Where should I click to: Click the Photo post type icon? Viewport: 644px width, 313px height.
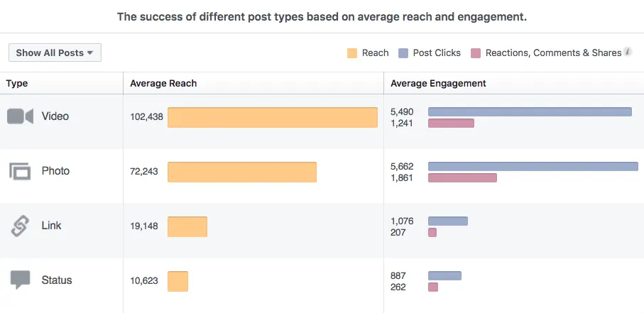click(x=20, y=171)
